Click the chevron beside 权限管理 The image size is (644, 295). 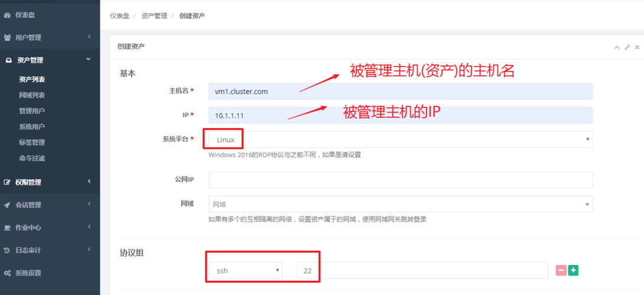[89, 181]
